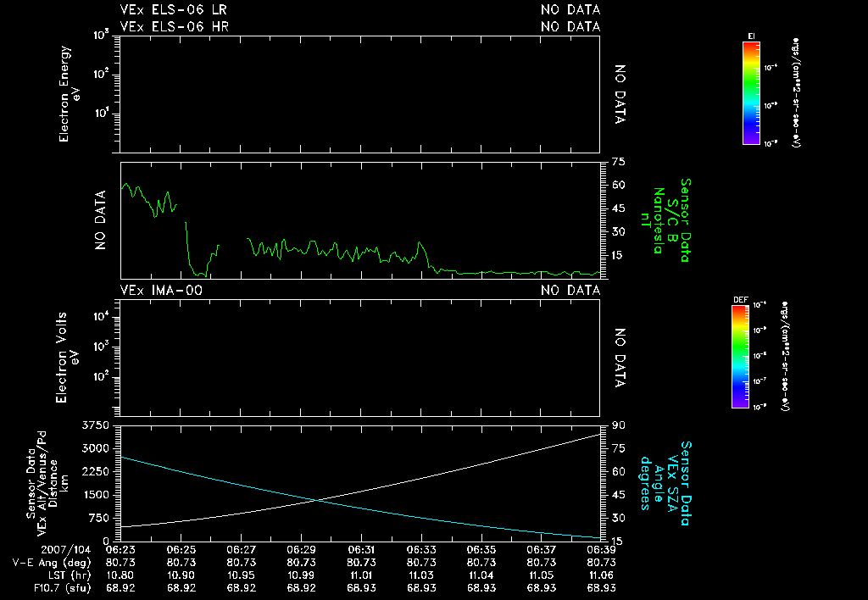Image resolution: width=868 pixels, height=600 pixels.
Task: Click the 06:35 time tick label
Action: click(x=481, y=550)
